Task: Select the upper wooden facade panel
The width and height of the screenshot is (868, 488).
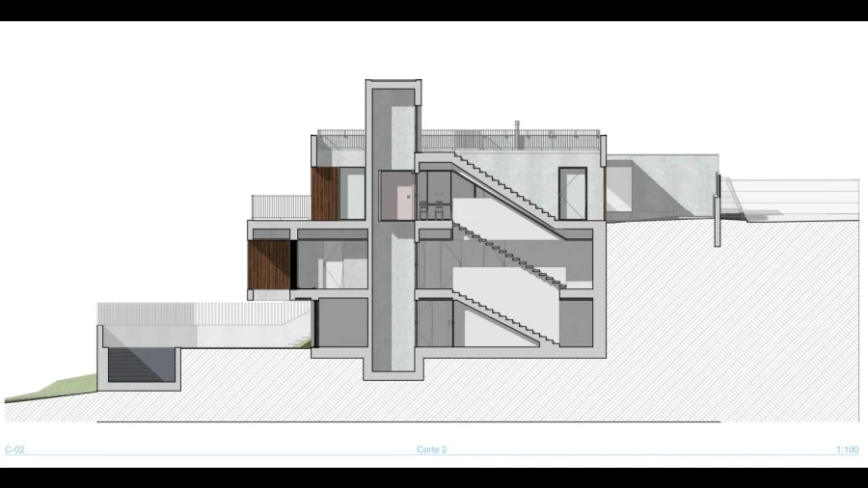Action: coord(324,193)
